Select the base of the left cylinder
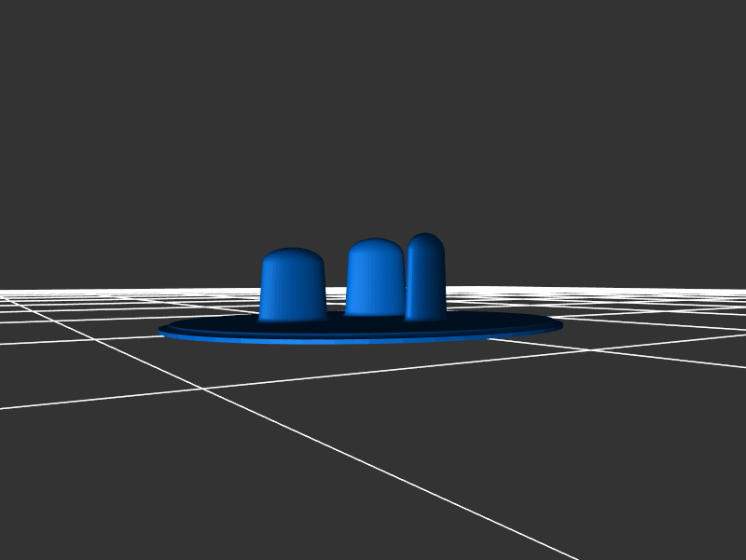 (293, 315)
